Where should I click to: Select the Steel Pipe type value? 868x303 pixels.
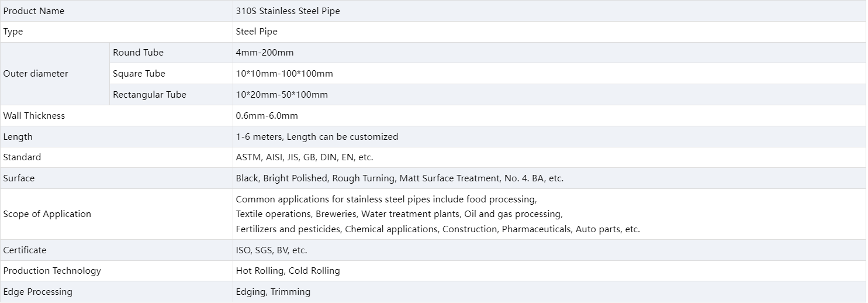(x=257, y=32)
